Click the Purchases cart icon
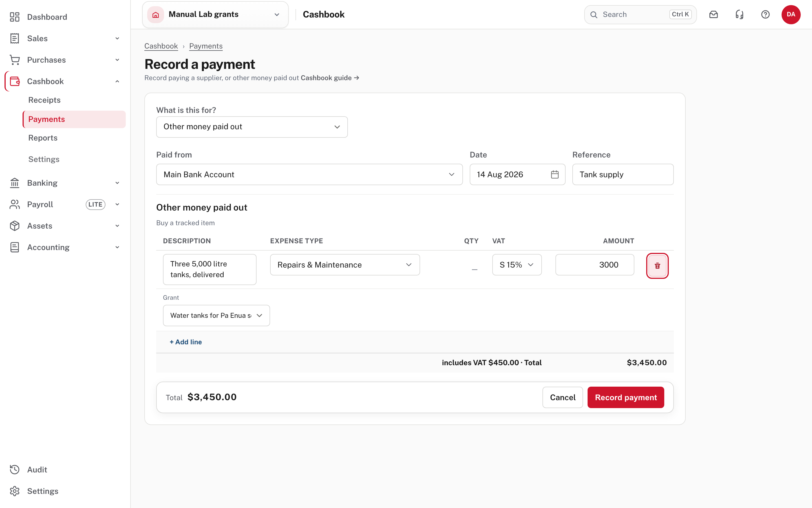 point(14,60)
